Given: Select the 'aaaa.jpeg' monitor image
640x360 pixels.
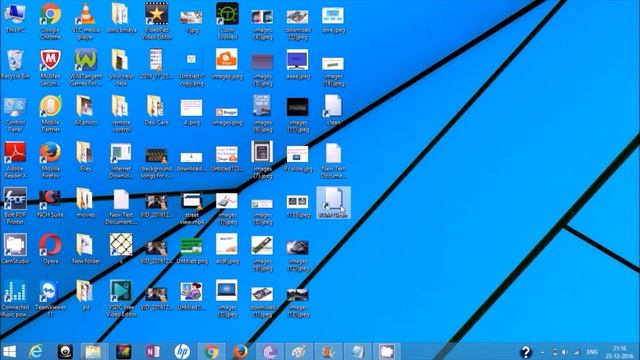Looking at the screenshot, I should pos(298,64).
